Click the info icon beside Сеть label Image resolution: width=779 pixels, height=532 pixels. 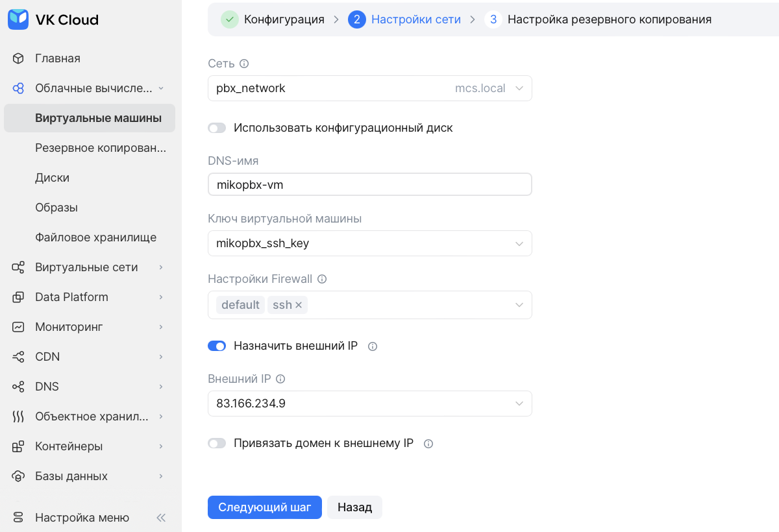(x=244, y=64)
